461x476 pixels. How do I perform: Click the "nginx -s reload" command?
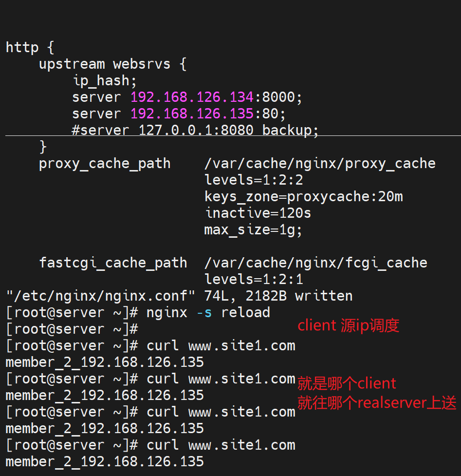click(208, 313)
